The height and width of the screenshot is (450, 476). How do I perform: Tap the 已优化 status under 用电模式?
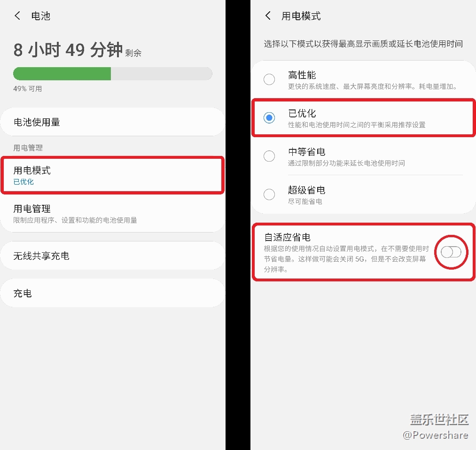click(x=23, y=182)
